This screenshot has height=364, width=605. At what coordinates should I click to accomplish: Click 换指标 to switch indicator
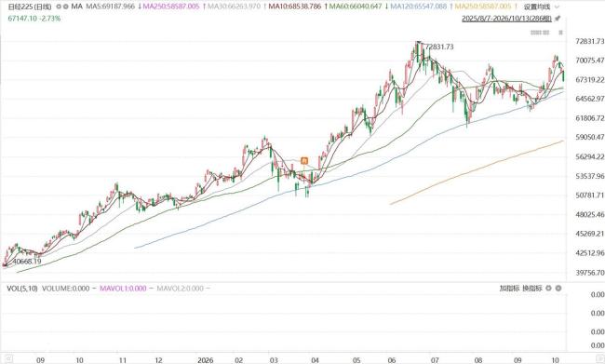click(532, 288)
